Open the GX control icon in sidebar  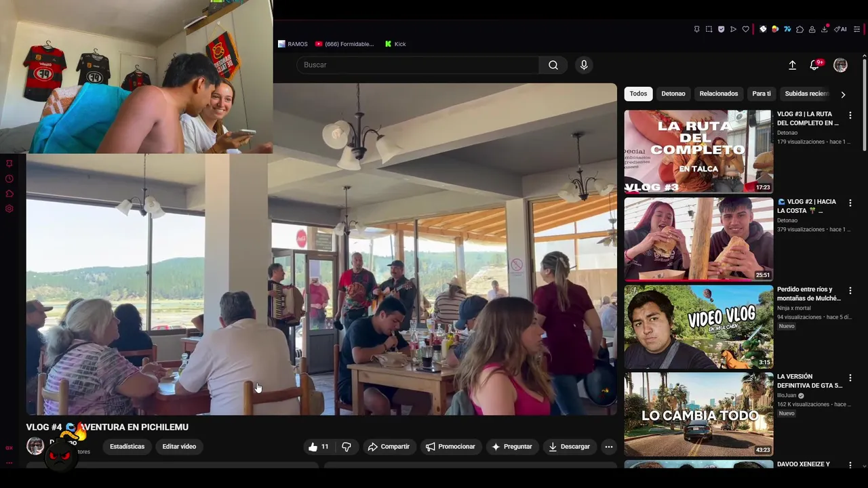tap(9, 448)
